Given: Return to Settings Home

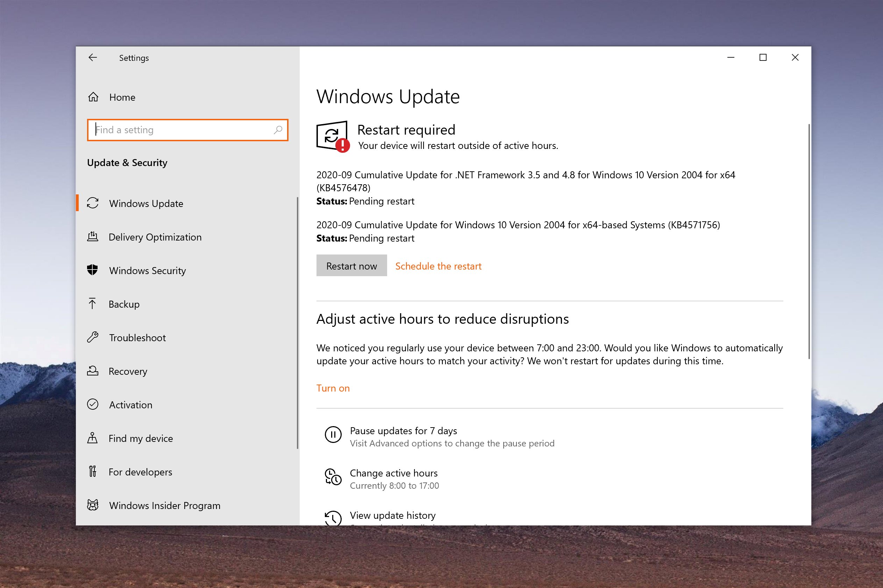Looking at the screenshot, I should pos(122,97).
